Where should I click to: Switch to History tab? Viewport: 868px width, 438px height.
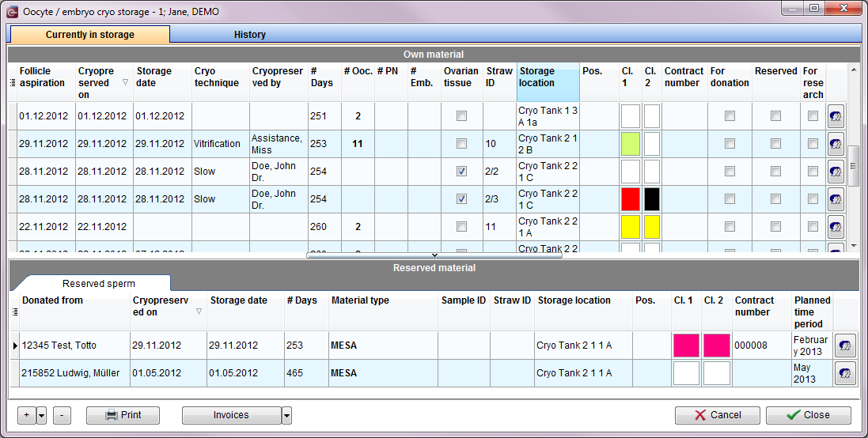(250, 34)
